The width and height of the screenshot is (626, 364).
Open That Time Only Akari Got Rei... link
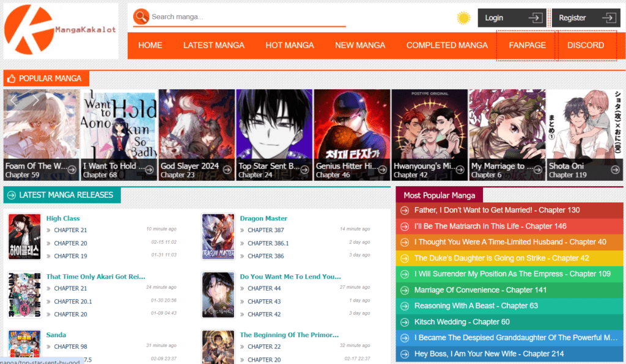tap(96, 277)
